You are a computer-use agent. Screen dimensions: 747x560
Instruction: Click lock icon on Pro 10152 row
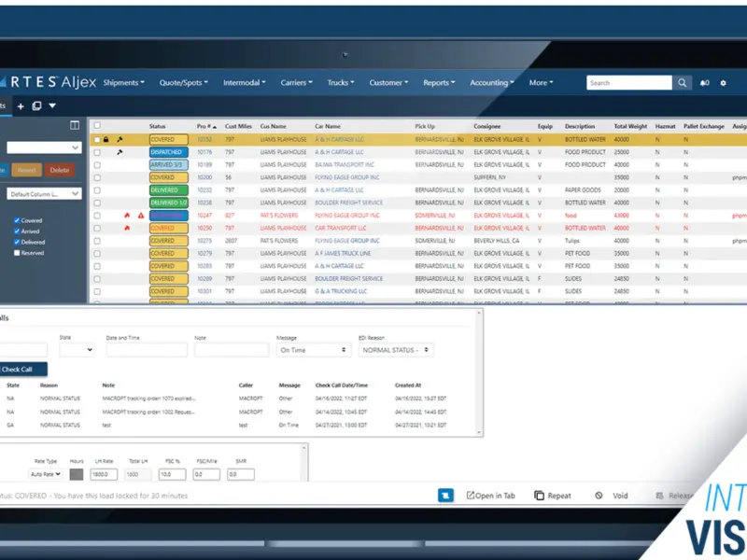[x=106, y=139]
